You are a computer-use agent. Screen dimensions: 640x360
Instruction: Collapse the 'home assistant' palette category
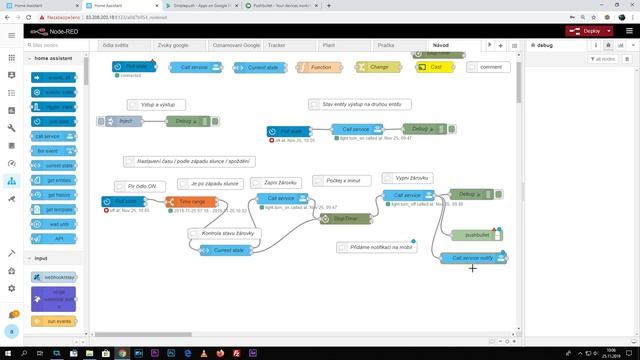[53, 58]
